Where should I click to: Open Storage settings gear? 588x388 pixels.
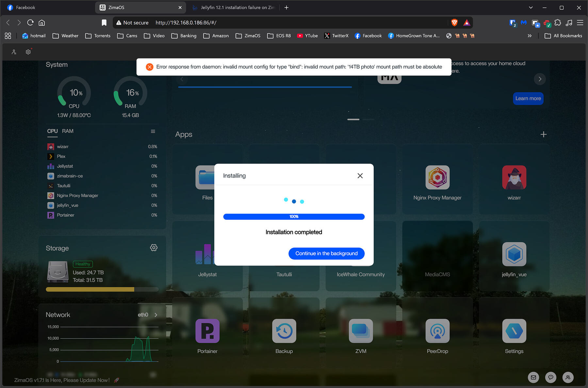[x=154, y=248]
